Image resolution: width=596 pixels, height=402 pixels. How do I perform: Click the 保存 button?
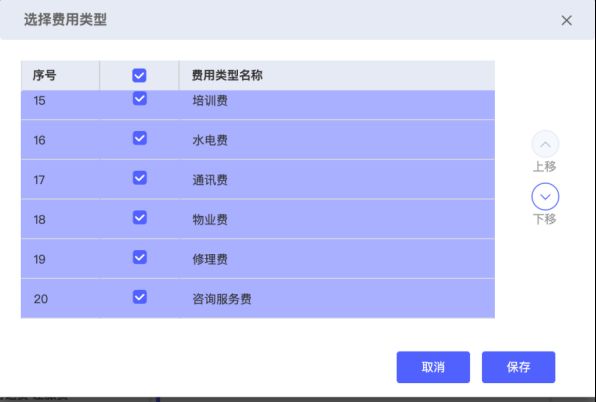click(x=518, y=367)
